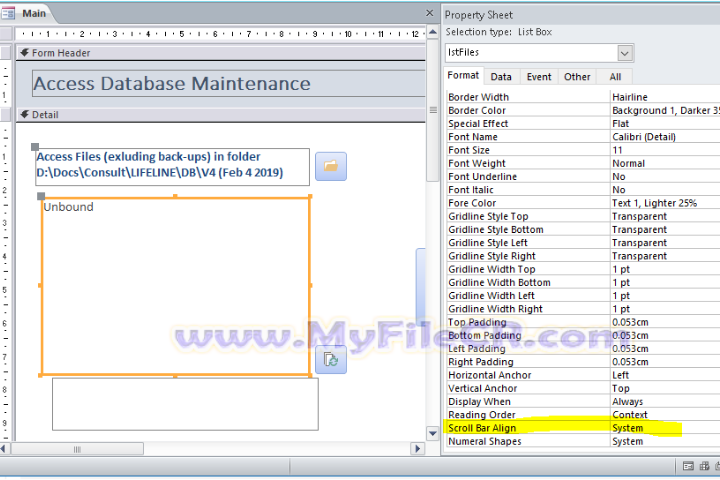720x480 pixels.
Task: Select the Access Files folder path label
Action: coord(172,166)
